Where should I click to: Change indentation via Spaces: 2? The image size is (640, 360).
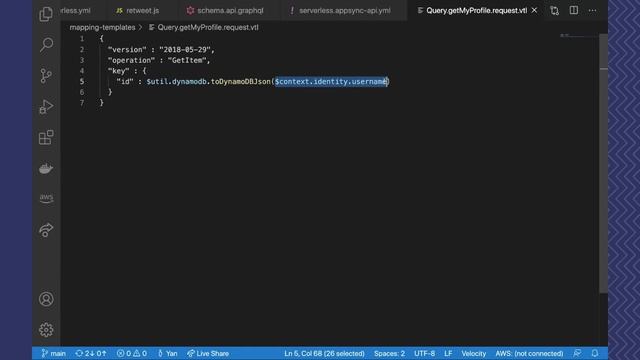coord(389,353)
